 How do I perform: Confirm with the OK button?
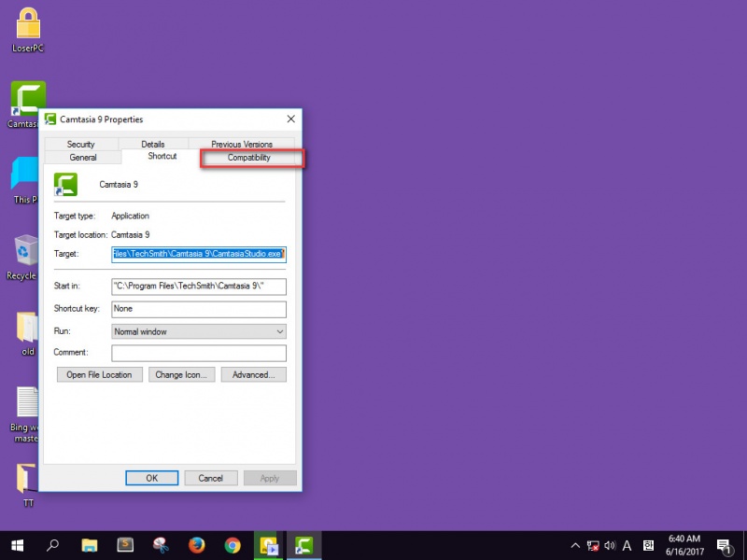click(152, 478)
